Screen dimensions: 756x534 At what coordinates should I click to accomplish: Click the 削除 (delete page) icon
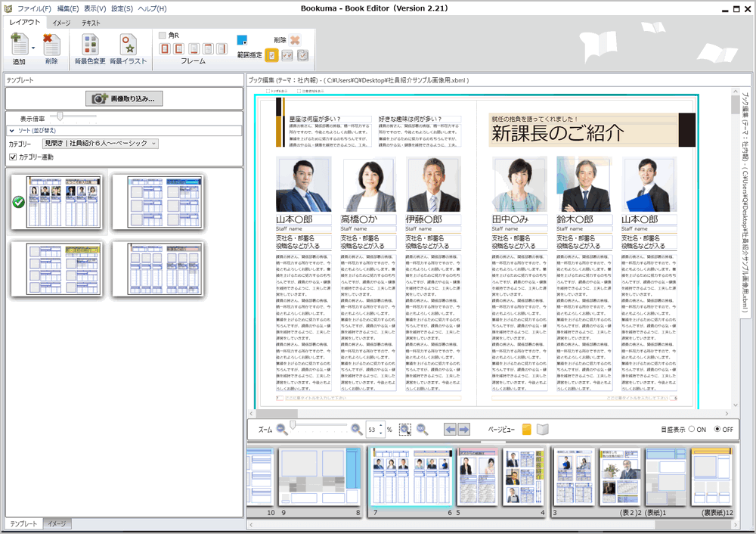click(x=51, y=45)
